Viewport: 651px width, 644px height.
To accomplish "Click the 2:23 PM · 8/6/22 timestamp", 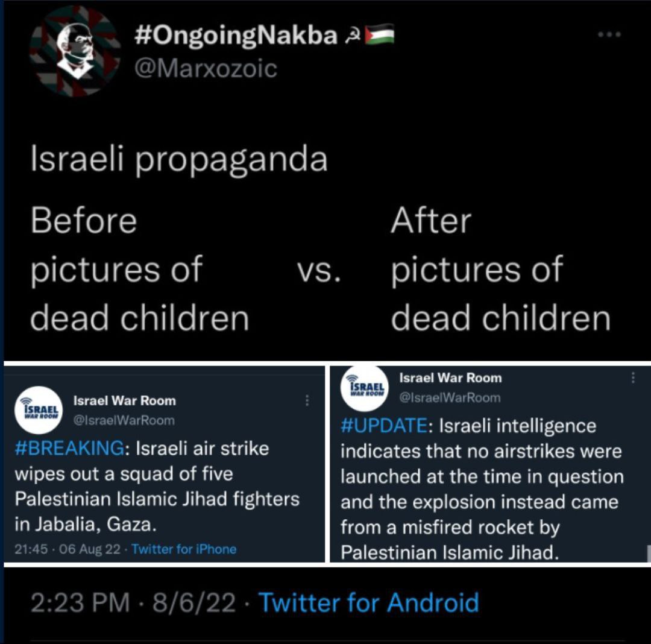I will pos(133,602).
